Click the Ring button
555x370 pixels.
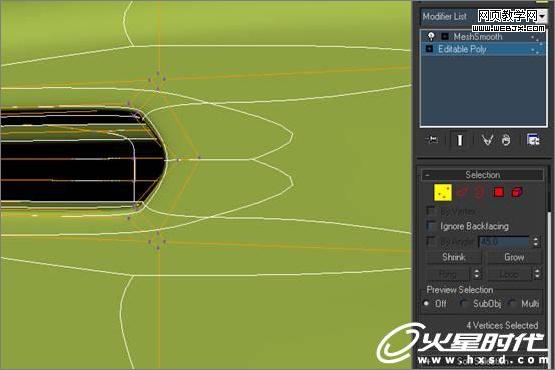[x=448, y=274]
